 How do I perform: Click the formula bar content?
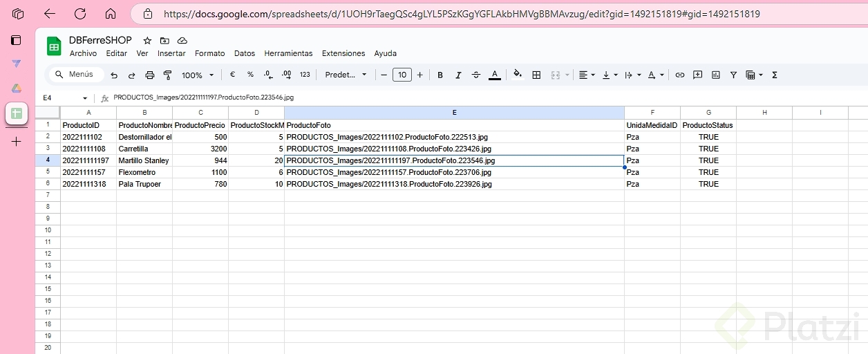click(203, 98)
